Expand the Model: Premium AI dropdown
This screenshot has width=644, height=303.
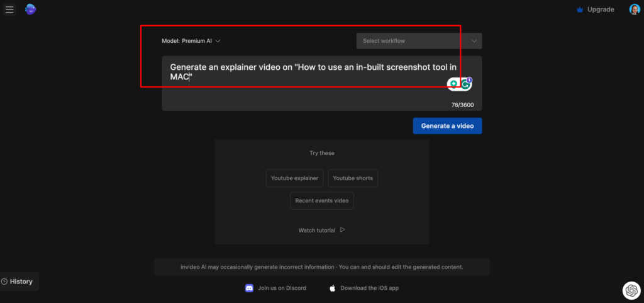pos(191,41)
